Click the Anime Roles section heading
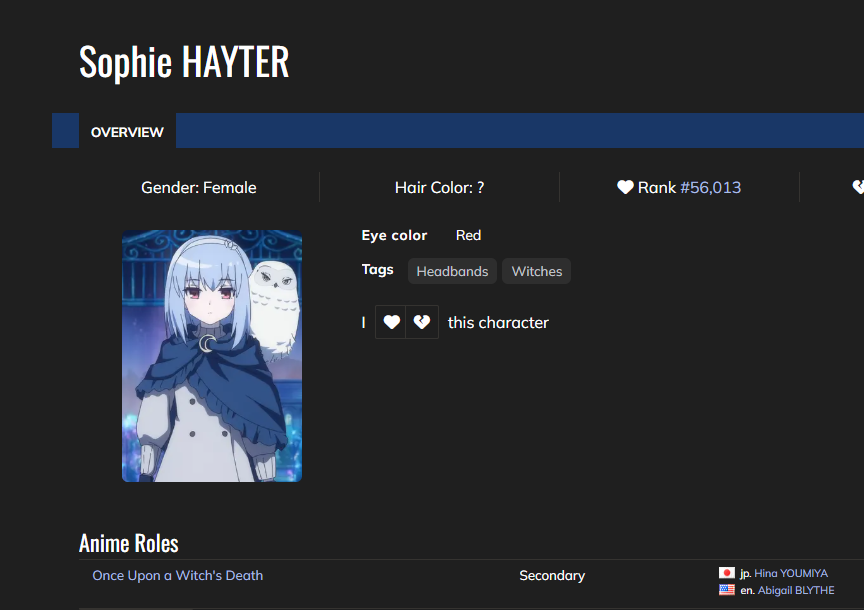 coord(128,543)
